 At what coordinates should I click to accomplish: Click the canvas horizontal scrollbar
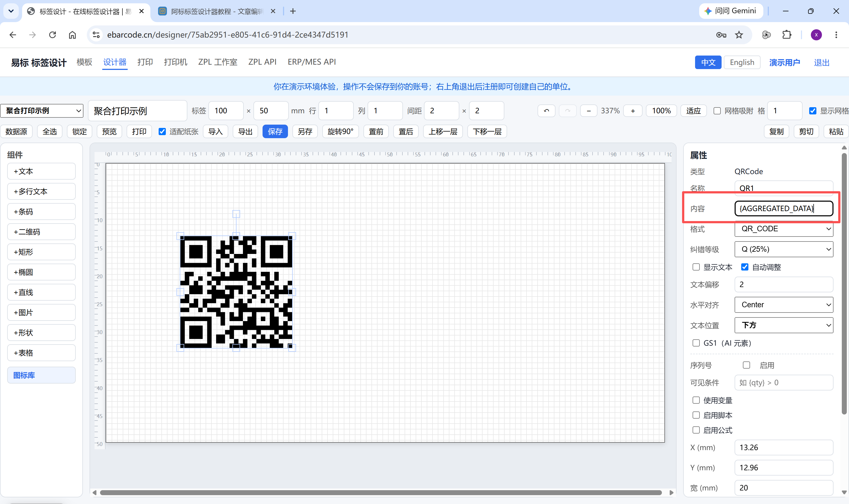(381, 492)
